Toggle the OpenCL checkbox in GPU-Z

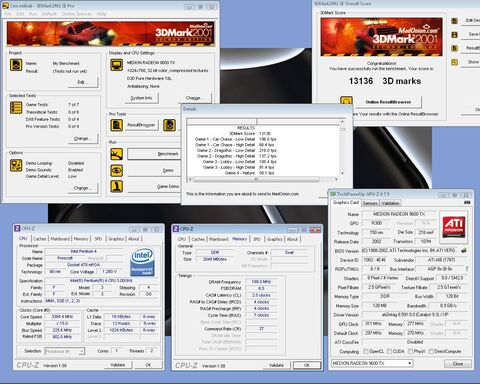pyautogui.click(x=365, y=351)
